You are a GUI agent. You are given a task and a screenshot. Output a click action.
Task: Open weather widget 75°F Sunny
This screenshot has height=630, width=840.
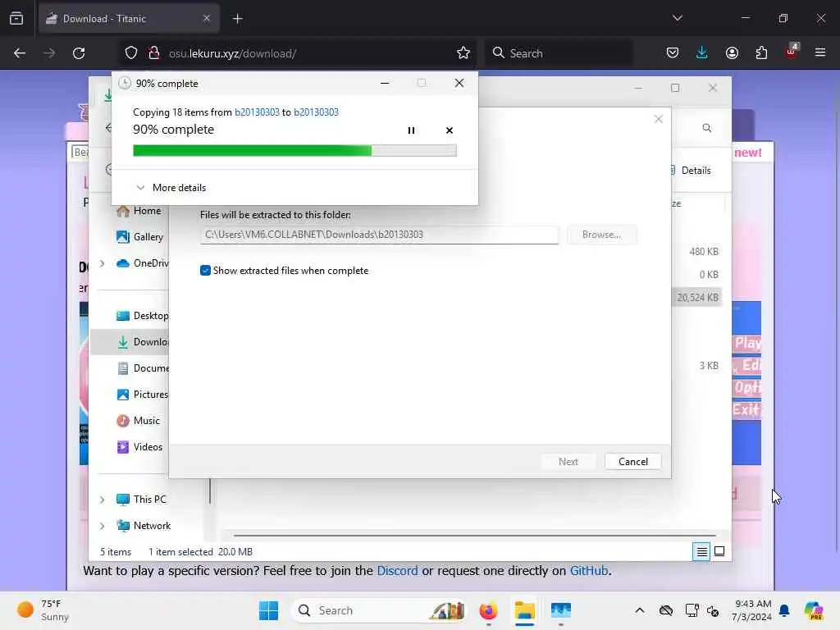click(43, 610)
